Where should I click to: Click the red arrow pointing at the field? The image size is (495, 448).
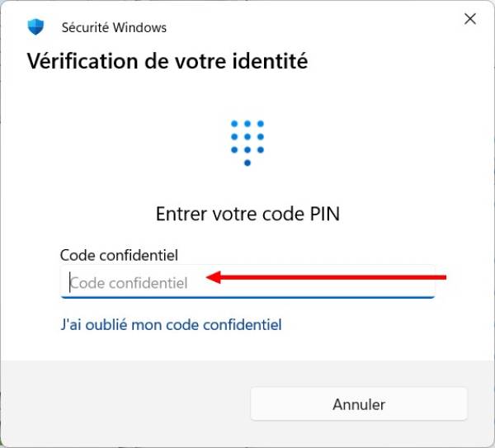[x=330, y=277]
